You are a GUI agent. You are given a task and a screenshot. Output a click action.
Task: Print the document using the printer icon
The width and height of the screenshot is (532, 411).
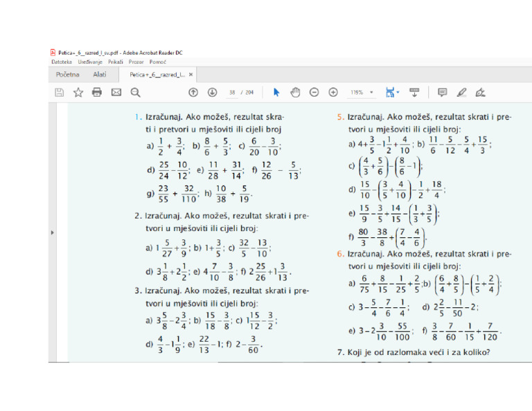pos(97,92)
